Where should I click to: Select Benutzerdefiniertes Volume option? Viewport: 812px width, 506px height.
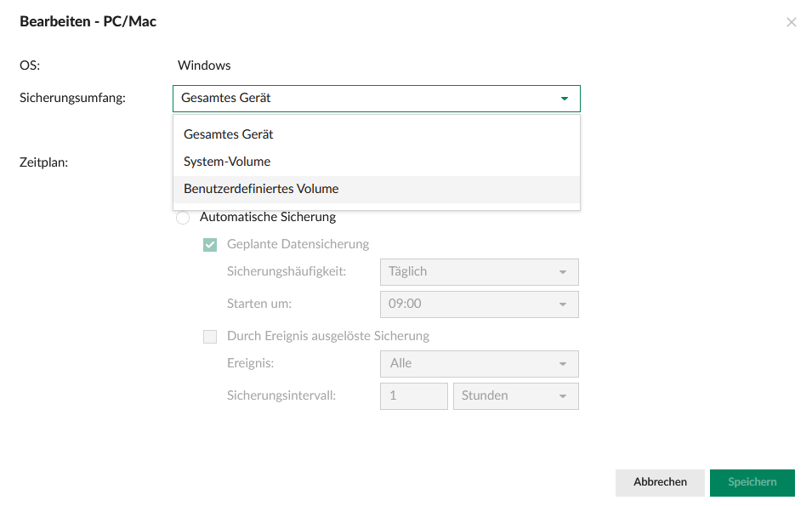[x=261, y=189]
